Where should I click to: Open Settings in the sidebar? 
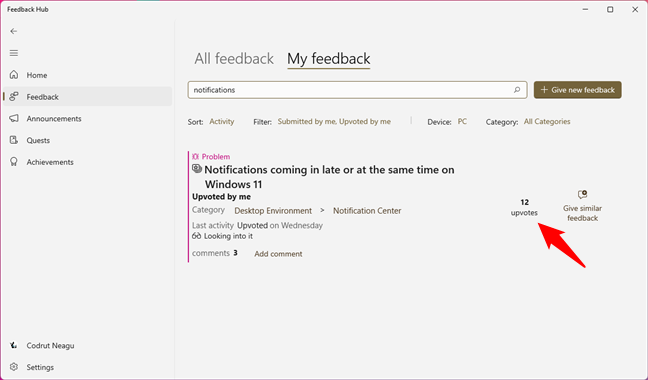tap(87, 367)
